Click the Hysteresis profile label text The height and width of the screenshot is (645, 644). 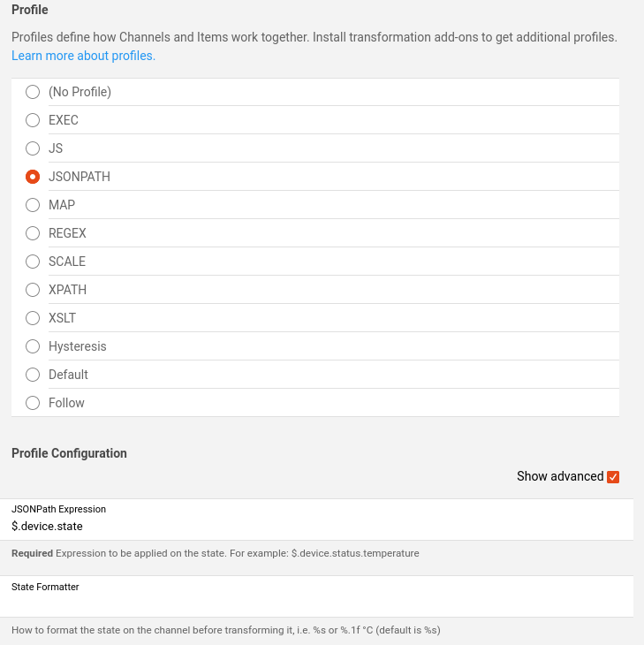click(78, 346)
